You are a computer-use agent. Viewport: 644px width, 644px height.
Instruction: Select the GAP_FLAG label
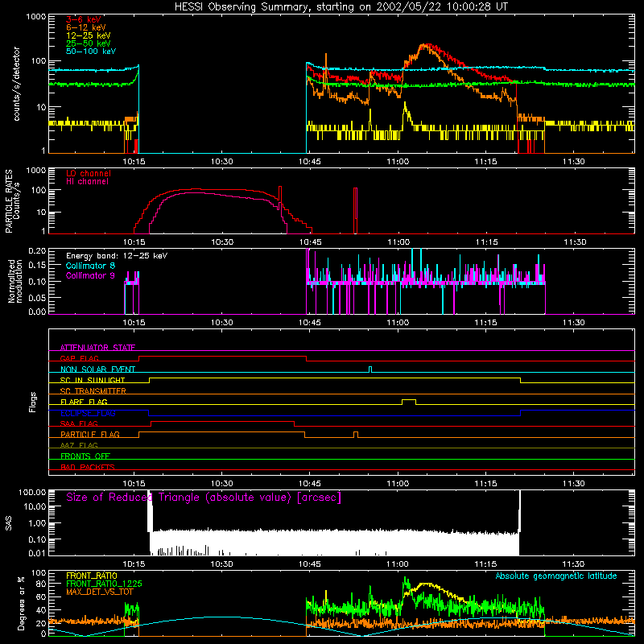[80, 358]
